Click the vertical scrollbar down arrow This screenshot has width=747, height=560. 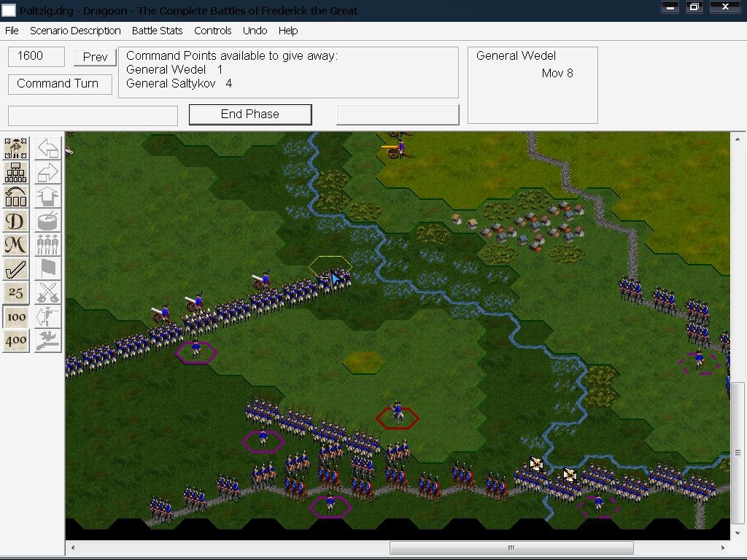737,533
